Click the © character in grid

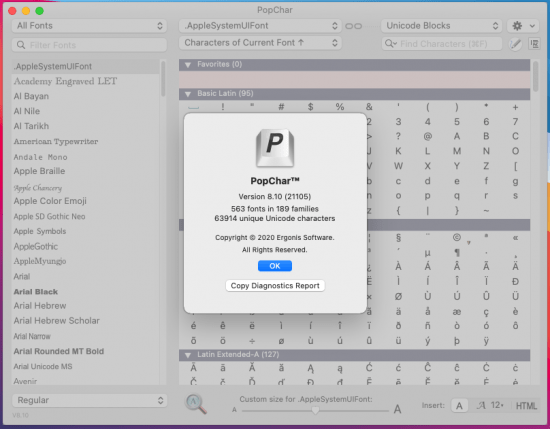tap(457, 238)
